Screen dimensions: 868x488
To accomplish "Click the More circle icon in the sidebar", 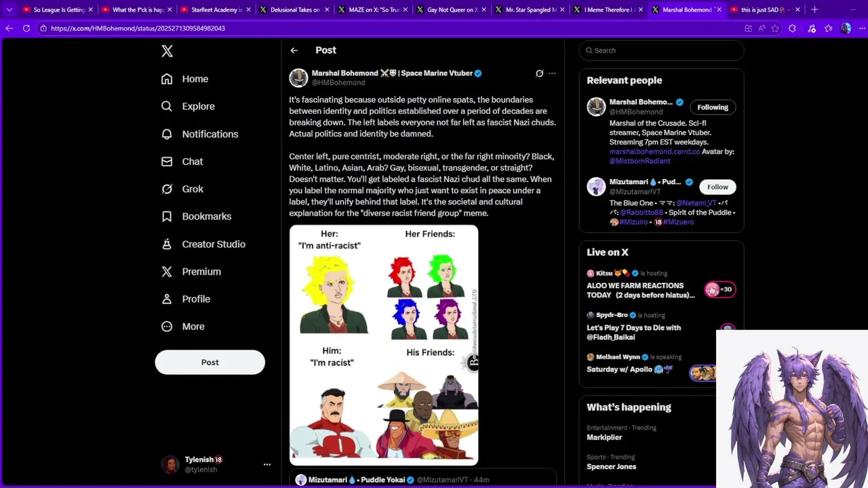I will coord(167,327).
